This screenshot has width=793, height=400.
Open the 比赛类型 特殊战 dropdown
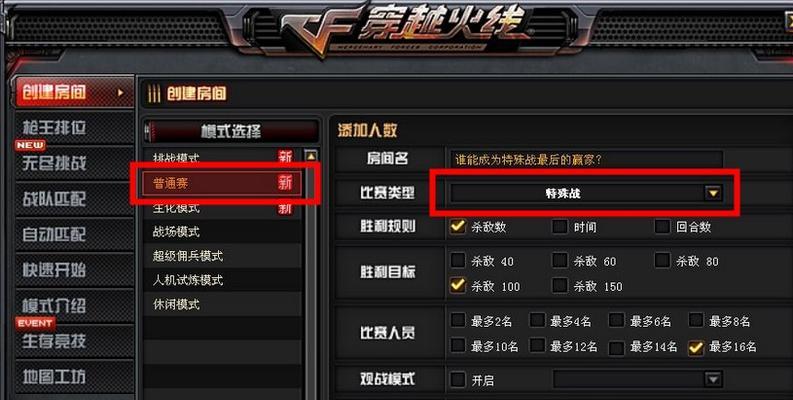586,193
